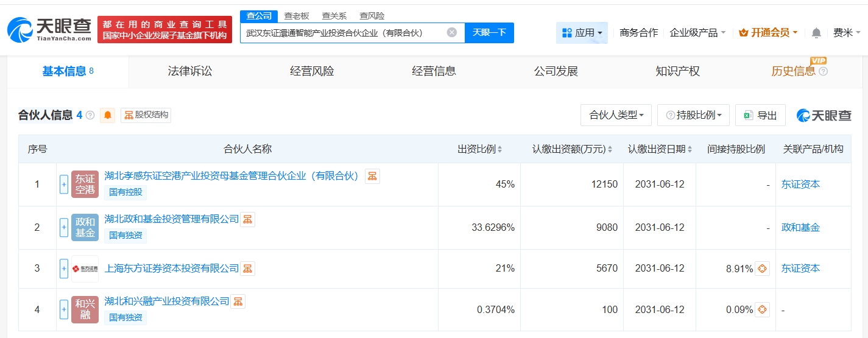868x338 pixels.
Task: Open the 应用 dropdown menu
Action: pyautogui.click(x=582, y=33)
